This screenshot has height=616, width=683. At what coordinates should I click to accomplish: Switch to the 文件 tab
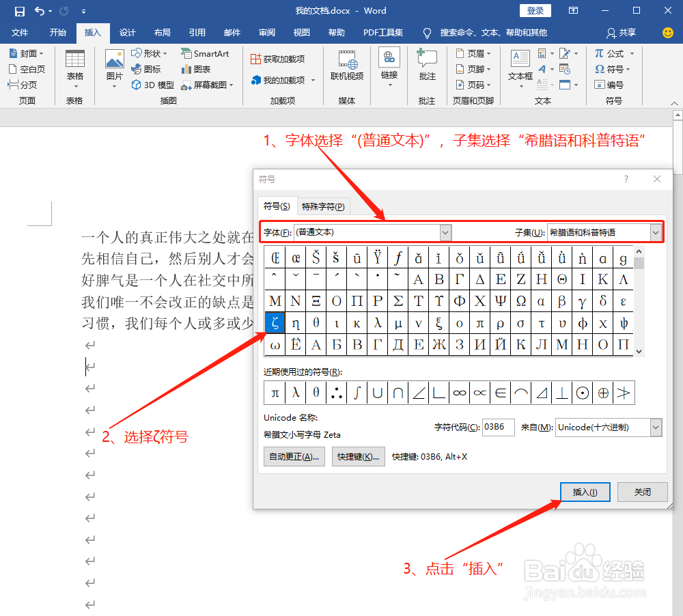click(20, 33)
